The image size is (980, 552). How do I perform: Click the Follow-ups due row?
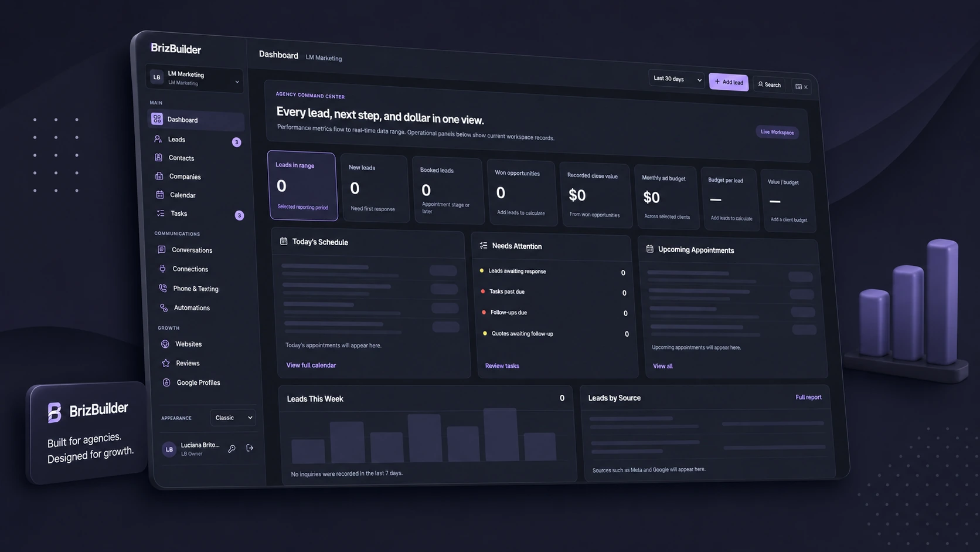[554, 313]
